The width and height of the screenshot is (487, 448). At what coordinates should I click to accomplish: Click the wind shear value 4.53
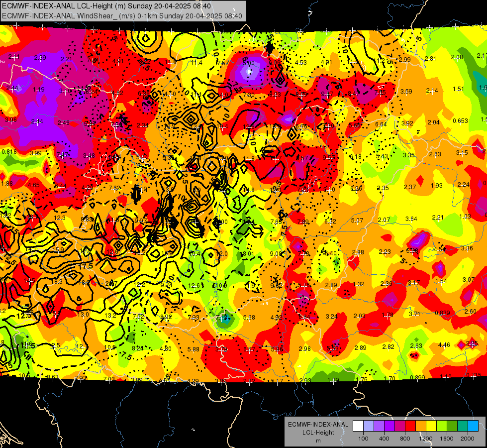[x=300, y=63]
